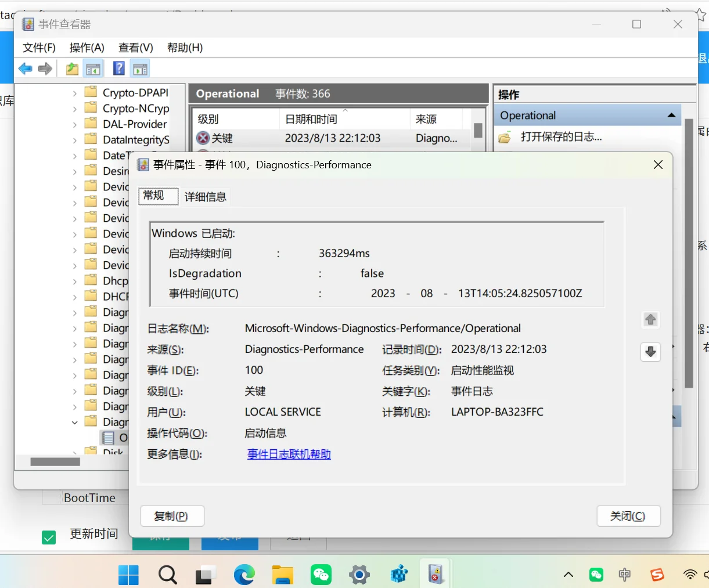
Task: Sort events by 级别 column
Action: (236, 119)
